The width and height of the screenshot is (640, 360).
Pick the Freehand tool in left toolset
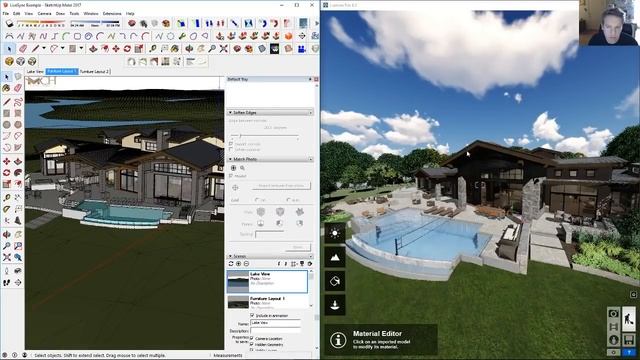(x=18, y=102)
